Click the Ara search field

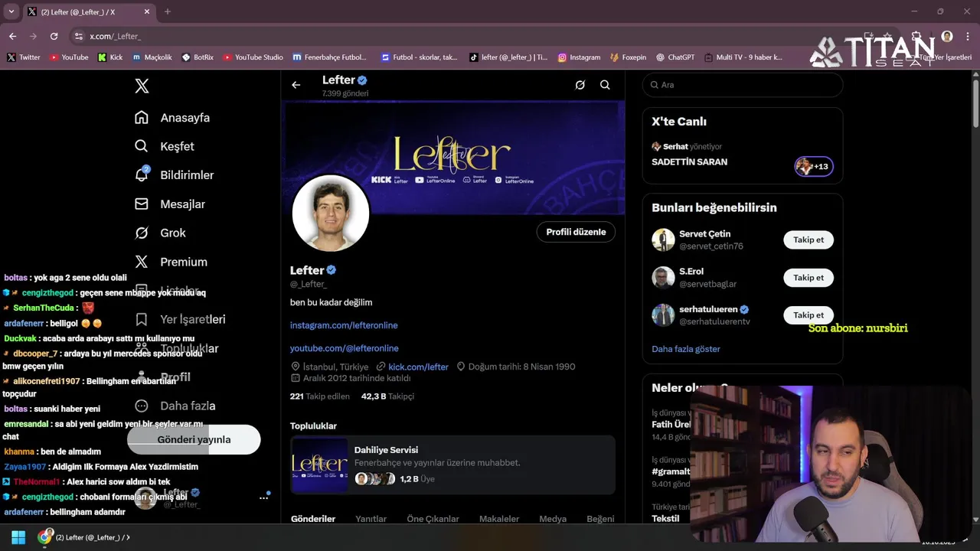(x=743, y=85)
